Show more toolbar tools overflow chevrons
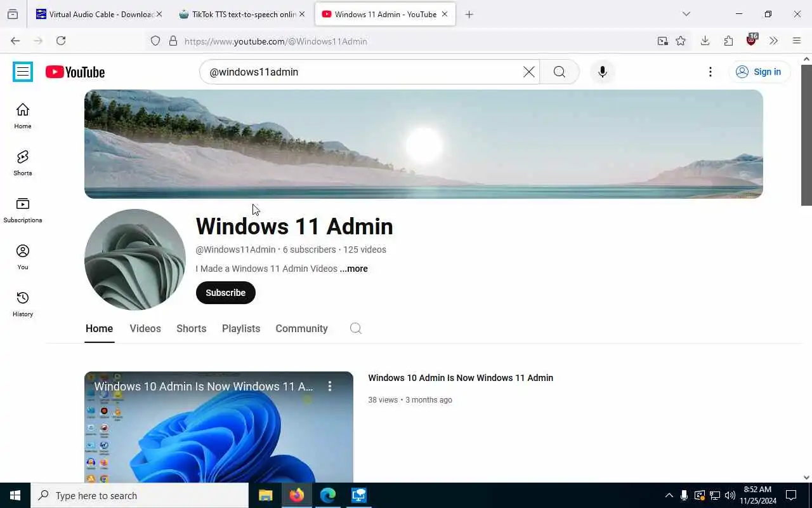This screenshot has height=508, width=812. pyautogui.click(x=773, y=41)
